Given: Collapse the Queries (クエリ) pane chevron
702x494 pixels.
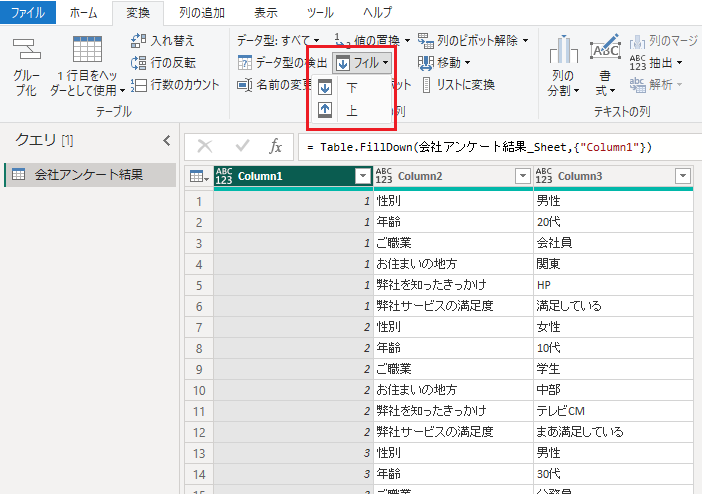Looking at the screenshot, I should [x=167, y=140].
